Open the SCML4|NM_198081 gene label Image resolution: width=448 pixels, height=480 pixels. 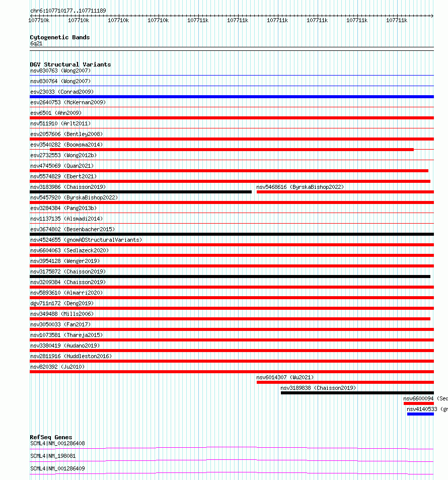[53, 456]
